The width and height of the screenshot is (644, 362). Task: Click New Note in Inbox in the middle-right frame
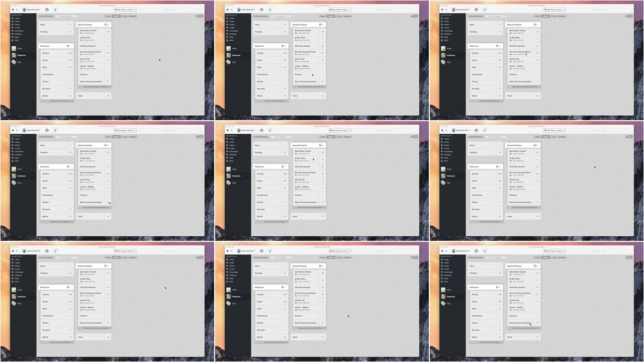[x=553, y=130]
